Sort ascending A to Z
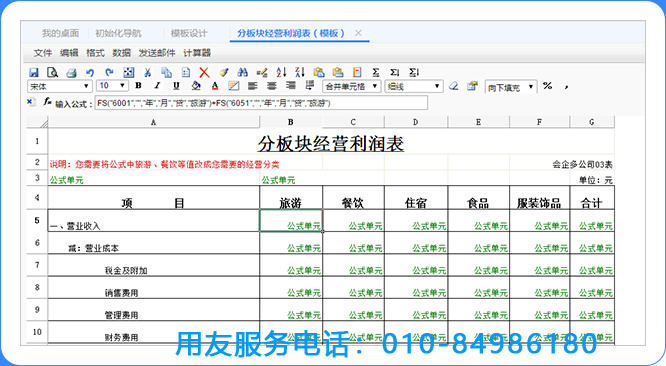Image resolution: width=666 pixels, height=366 pixels. point(281,72)
